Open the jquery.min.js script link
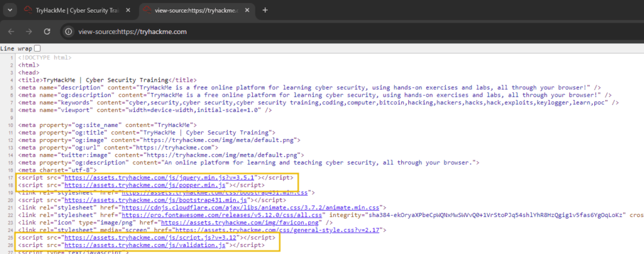 160,178
